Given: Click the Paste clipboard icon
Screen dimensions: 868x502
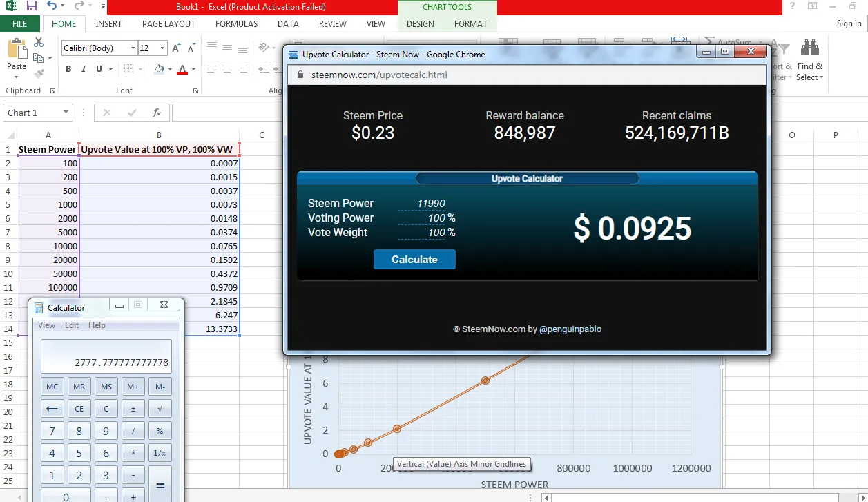Looking at the screenshot, I should click(17, 49).
